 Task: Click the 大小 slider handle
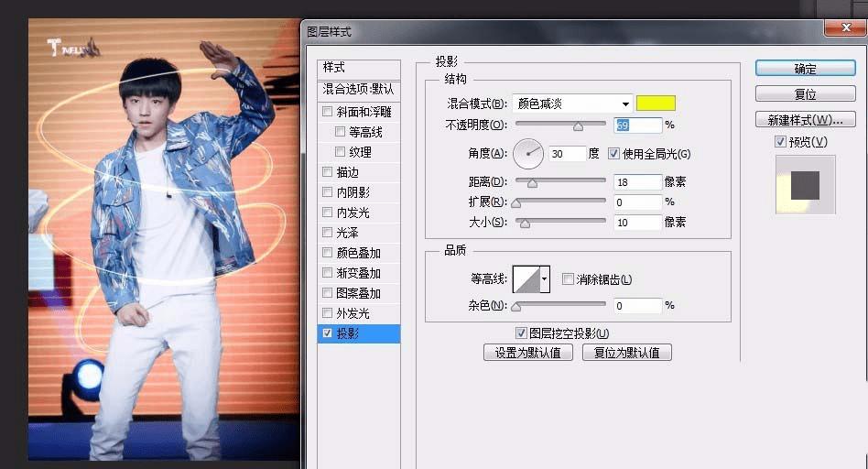pyautogui.click(x=525, y=224)
